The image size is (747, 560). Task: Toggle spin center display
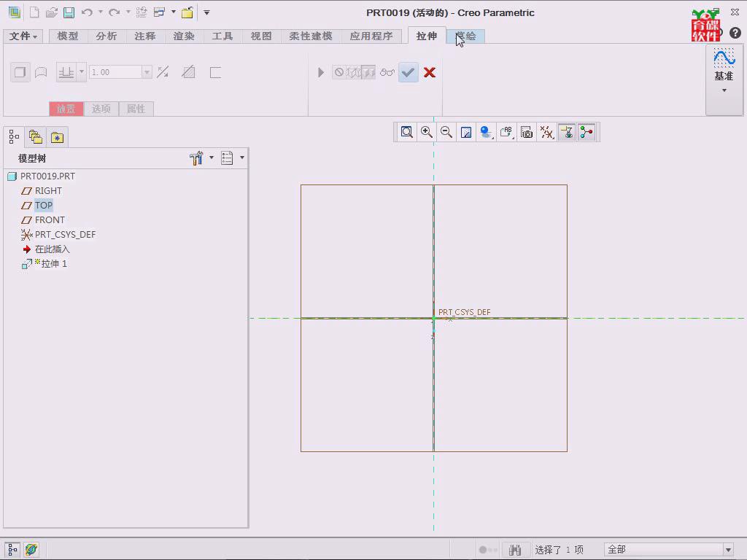(587, 132)
